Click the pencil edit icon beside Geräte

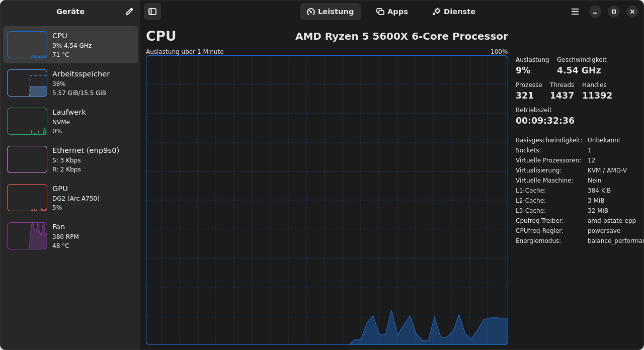coord(129,12)
